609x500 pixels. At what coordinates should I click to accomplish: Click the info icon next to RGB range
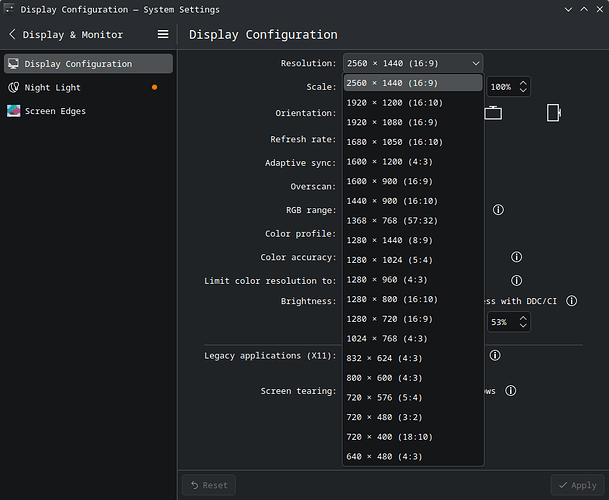[497, 210]
